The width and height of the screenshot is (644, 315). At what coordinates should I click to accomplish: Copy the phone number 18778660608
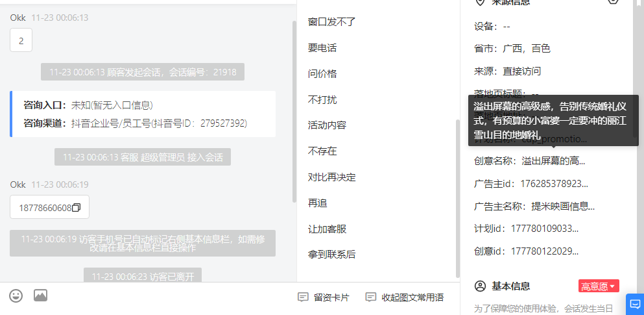tap(76, 208)
